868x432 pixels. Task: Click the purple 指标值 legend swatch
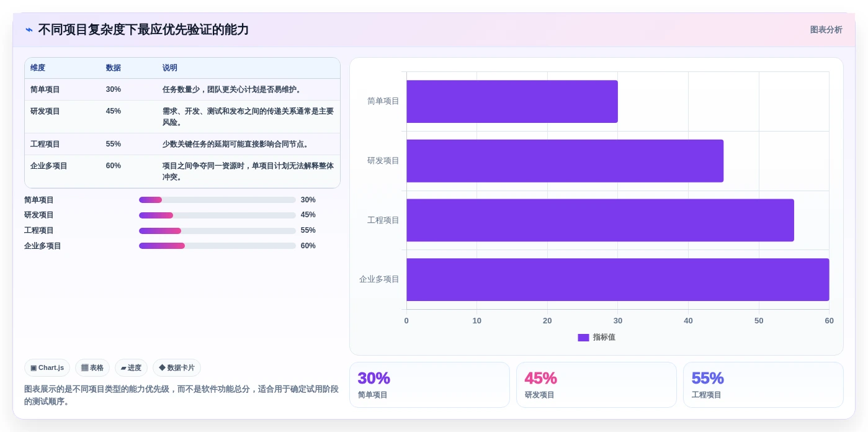coord(583,338)
